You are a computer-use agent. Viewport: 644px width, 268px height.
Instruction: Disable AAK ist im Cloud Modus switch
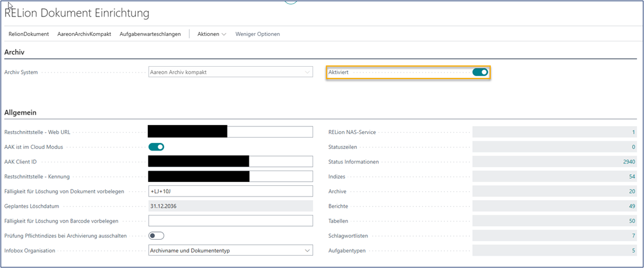(156, 147)
